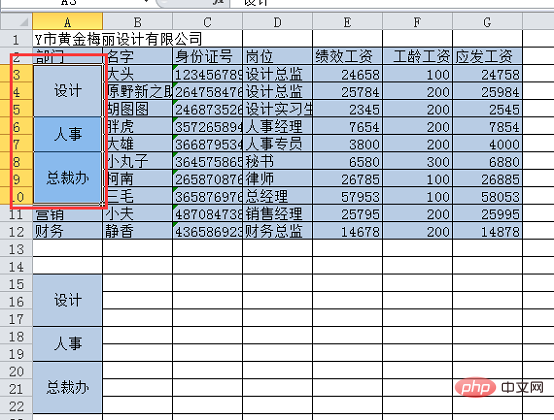The width and height of the screenshot is (554, 420).
Task: Click name cell 小夫
Action: 137,214
